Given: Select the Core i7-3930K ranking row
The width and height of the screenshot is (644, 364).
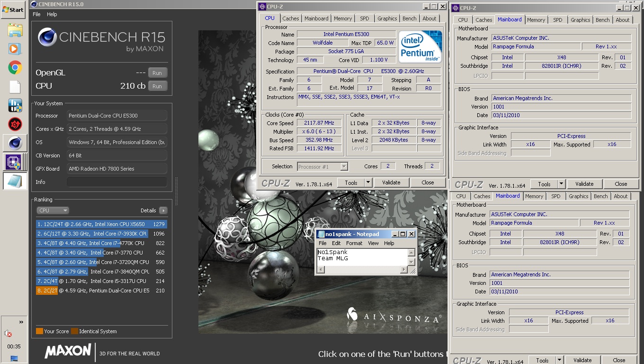Looking at the screenshot, I should pos(101,234).
